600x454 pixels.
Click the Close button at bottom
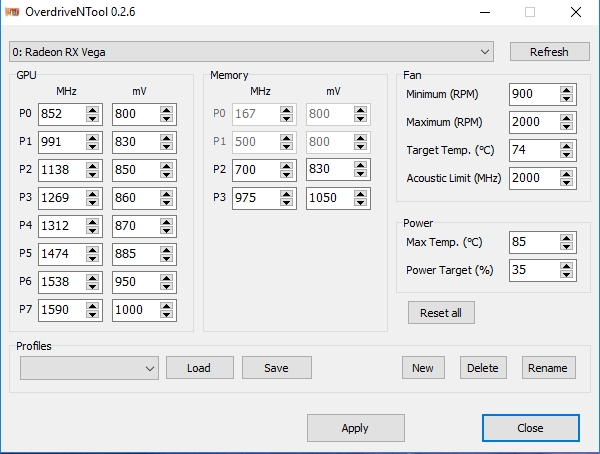pos(531,428)
